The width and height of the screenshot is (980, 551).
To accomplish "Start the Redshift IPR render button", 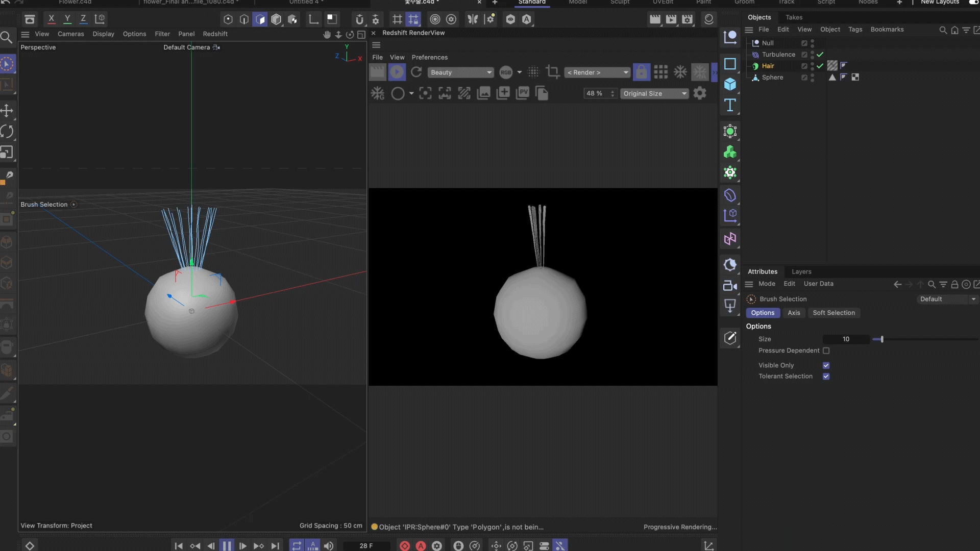I will pos(397,72).
